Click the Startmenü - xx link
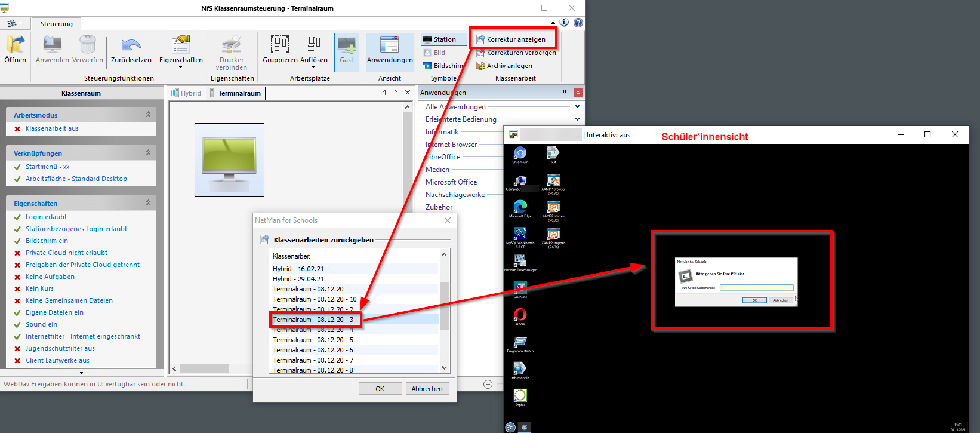980x433 pixels. [x=47, y=167]
